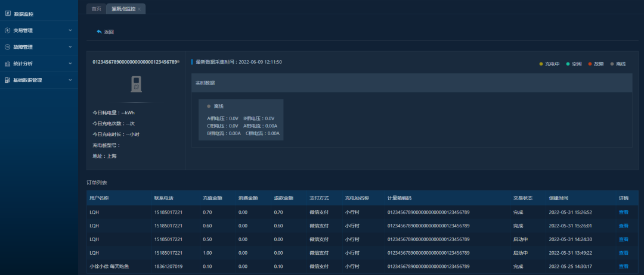Click the 详情 column header
Image resolution: width=644 pixels, height=275 pixels.
(624, 198)
